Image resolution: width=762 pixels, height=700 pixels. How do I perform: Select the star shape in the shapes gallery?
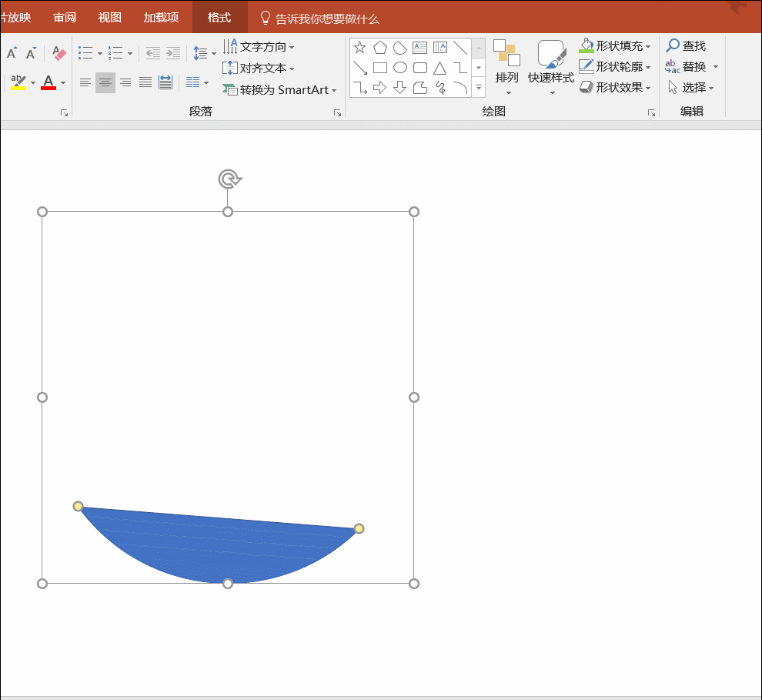(359, 48)
